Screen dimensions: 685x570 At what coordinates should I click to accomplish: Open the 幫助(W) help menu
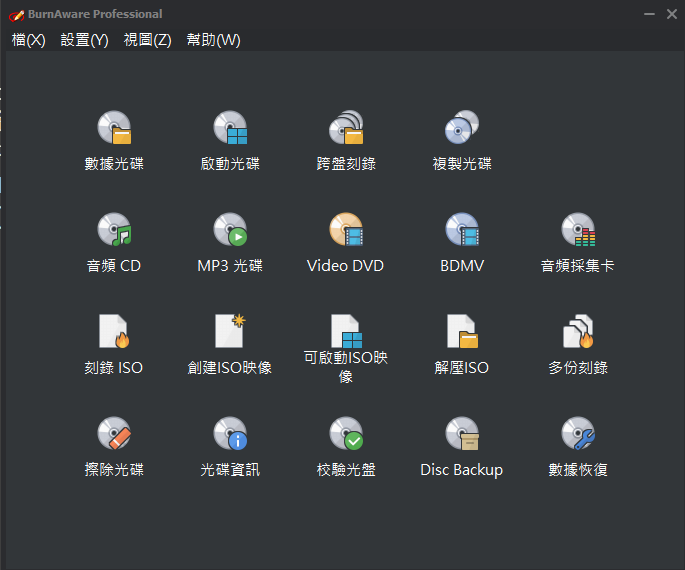pyautogui.click(x=214, y=40)
